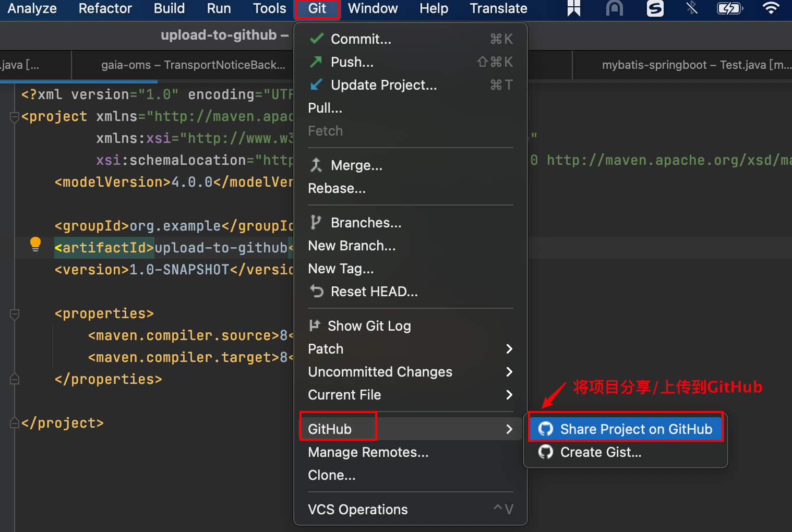Click the Show Git Log icon

click(x=314, y=325)
